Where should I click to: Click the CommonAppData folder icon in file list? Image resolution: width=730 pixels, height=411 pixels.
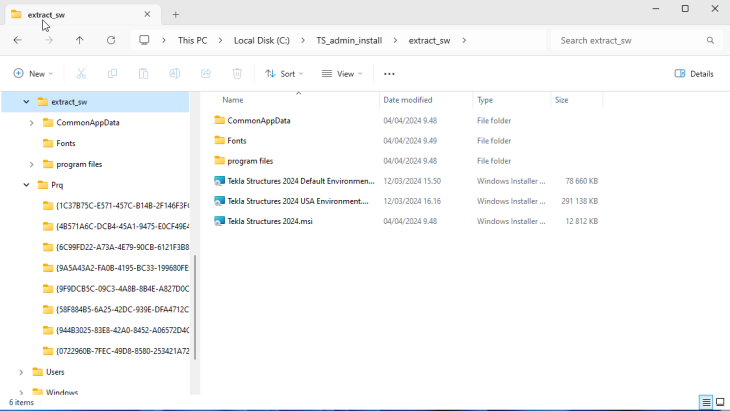click(x=219, y=120)
